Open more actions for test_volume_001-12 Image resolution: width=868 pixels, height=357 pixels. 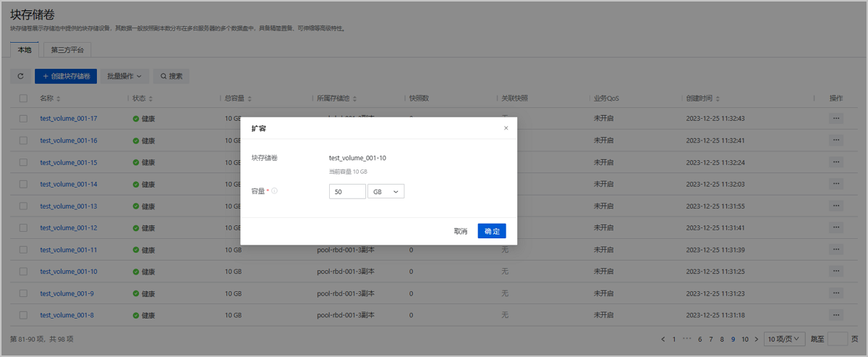[836, 228]
